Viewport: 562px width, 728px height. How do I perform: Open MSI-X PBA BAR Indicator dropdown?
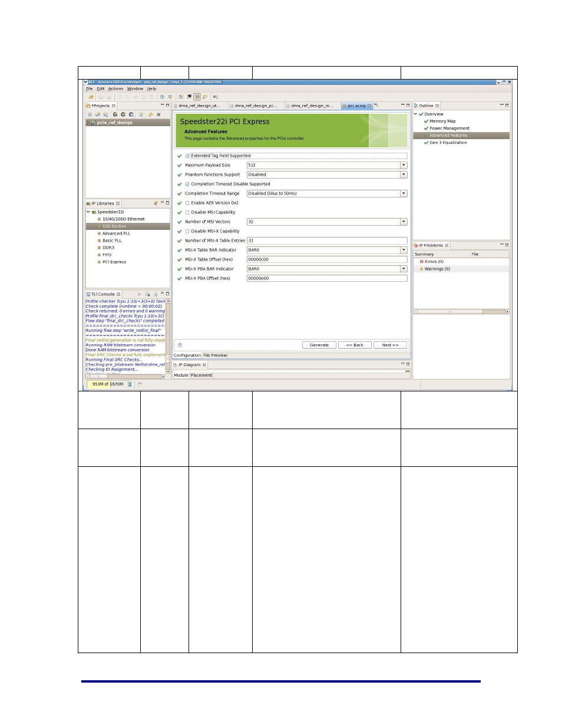point(404,269)
